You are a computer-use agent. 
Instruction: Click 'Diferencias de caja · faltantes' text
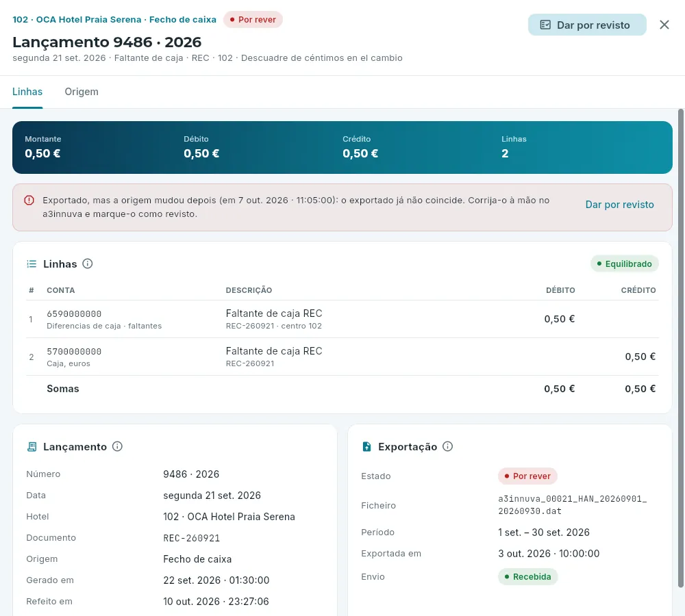pyautogui.click(x=104, y=326)
